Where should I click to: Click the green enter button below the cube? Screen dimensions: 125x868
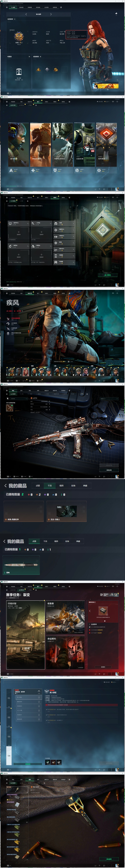pyautogui.click(x=107, y=275)
